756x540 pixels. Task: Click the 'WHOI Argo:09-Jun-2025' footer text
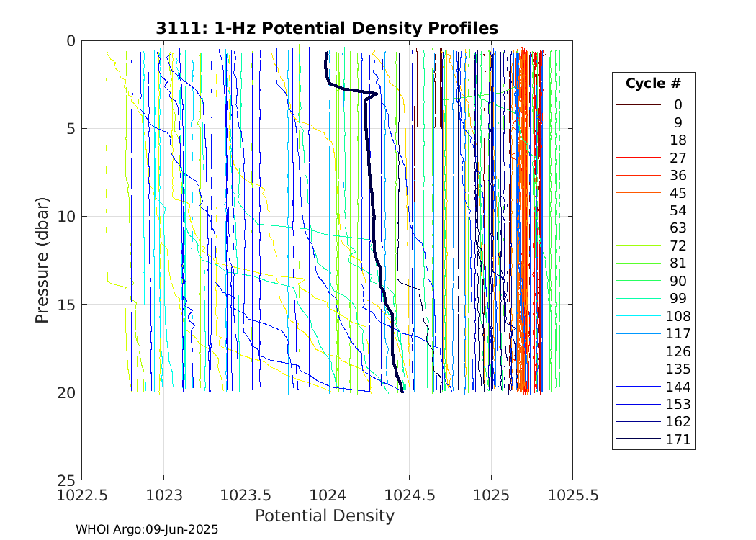click(147, 529)
